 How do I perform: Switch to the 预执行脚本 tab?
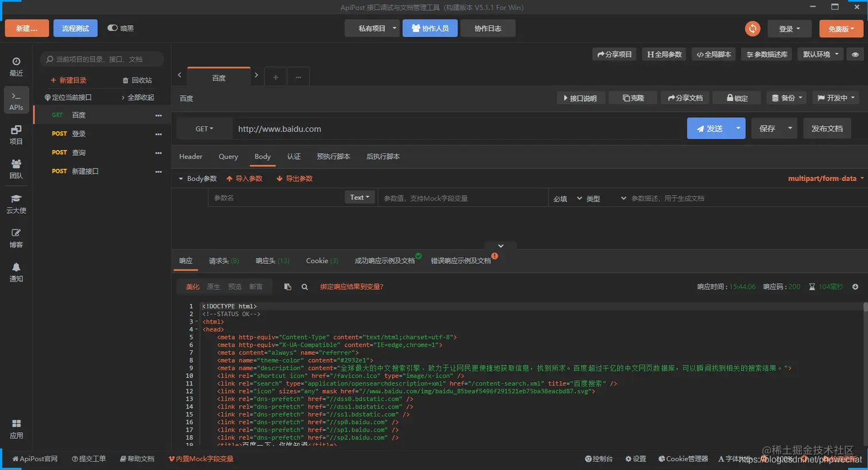(x=334, y=157)
